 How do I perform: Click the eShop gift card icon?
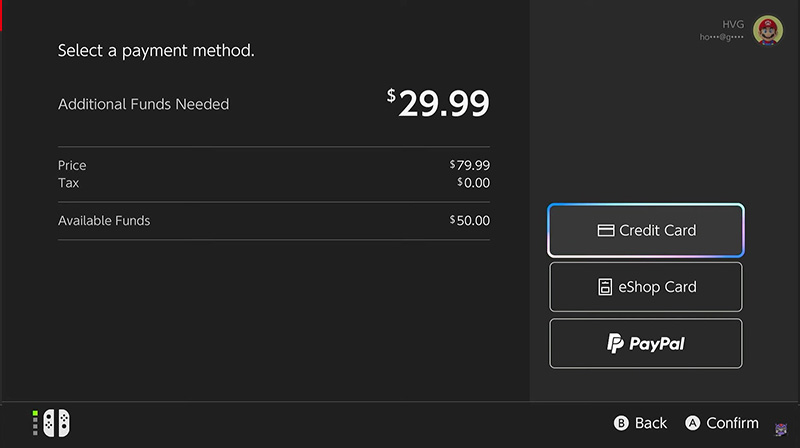coord(605,287)
